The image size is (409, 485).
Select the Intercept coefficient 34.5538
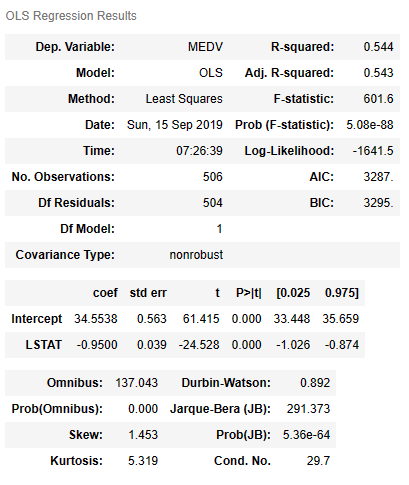click(96, 319)
